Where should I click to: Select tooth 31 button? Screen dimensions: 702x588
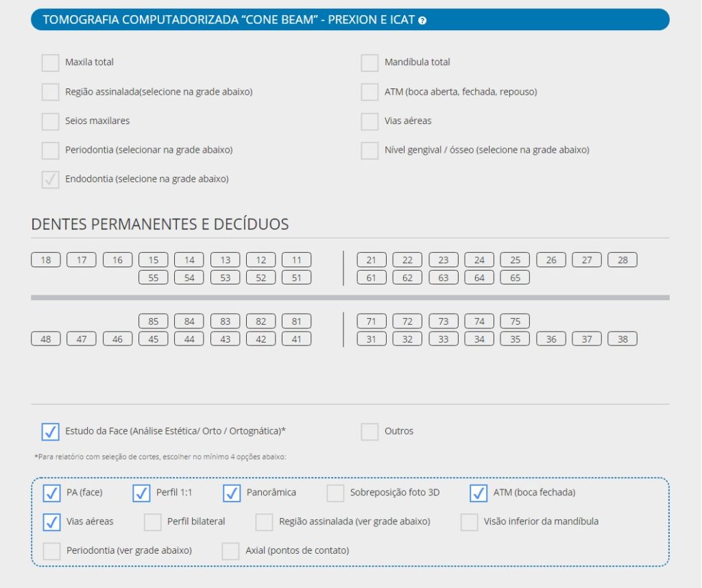point(372,339)
